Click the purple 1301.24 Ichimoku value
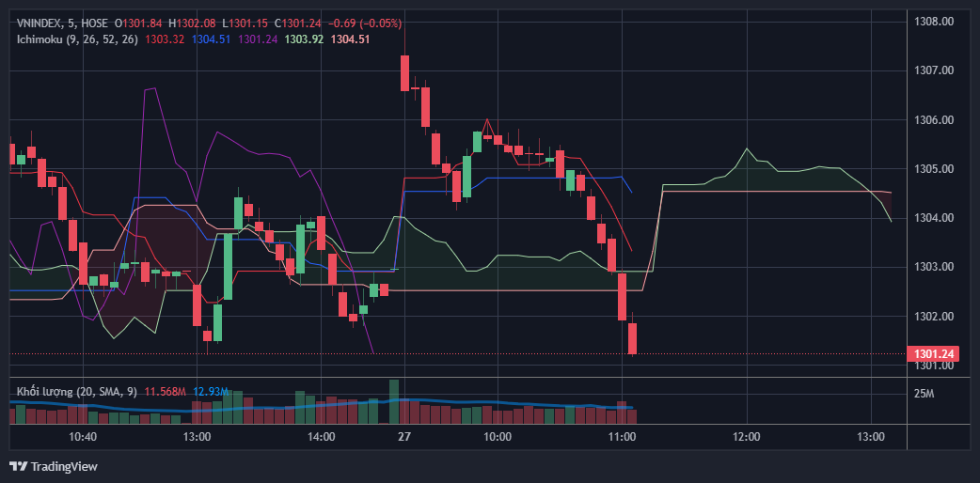 (258, 39)
